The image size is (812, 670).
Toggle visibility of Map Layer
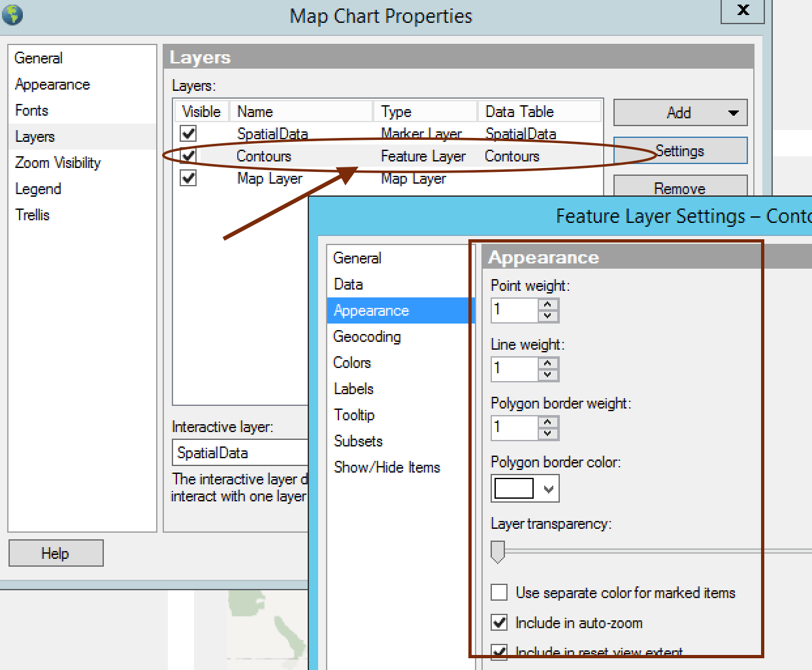(x=188, y=178)
